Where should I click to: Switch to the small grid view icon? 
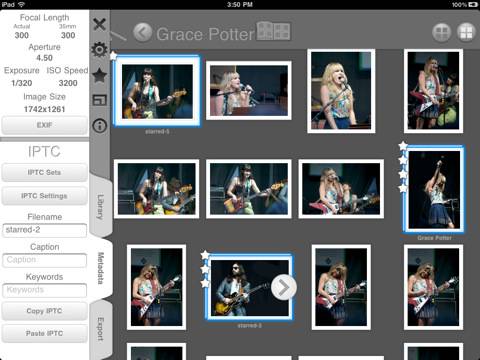point(466,32)
